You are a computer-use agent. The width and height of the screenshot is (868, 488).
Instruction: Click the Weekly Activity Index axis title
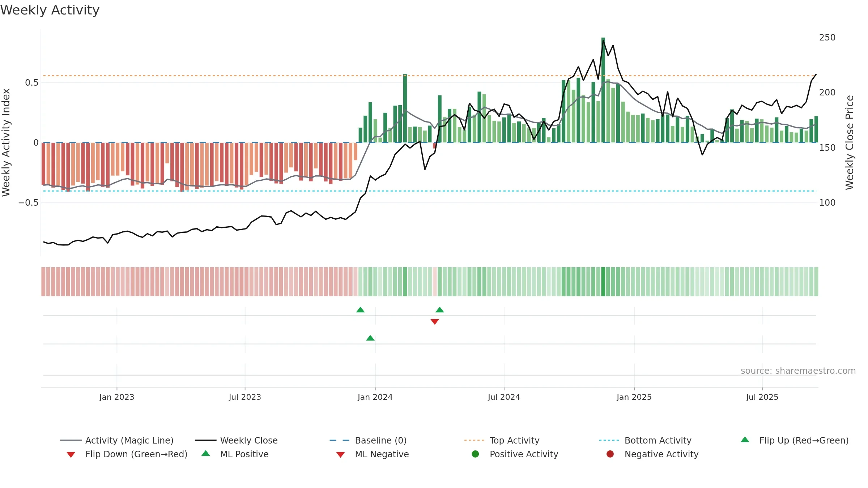tap(6, 143)
